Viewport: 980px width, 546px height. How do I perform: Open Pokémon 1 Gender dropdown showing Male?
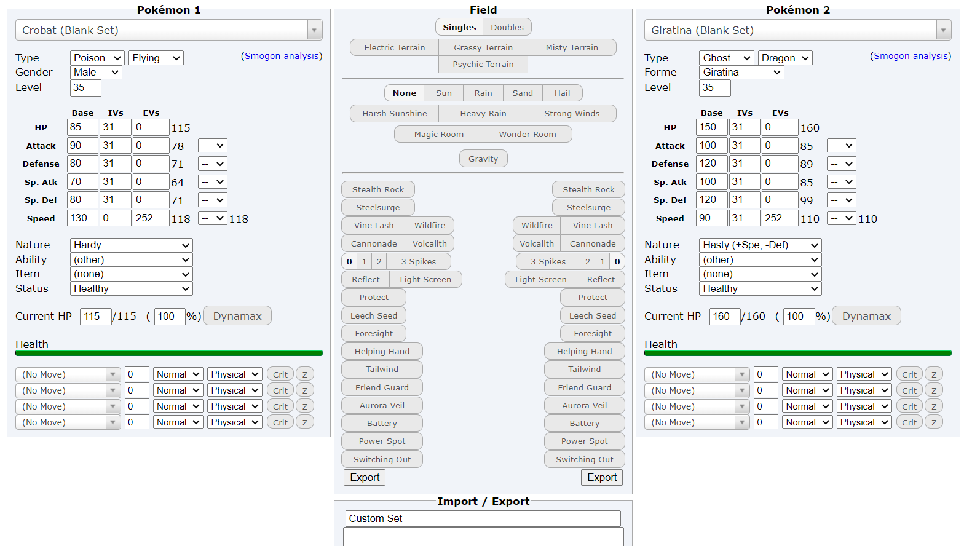(96, 72)
